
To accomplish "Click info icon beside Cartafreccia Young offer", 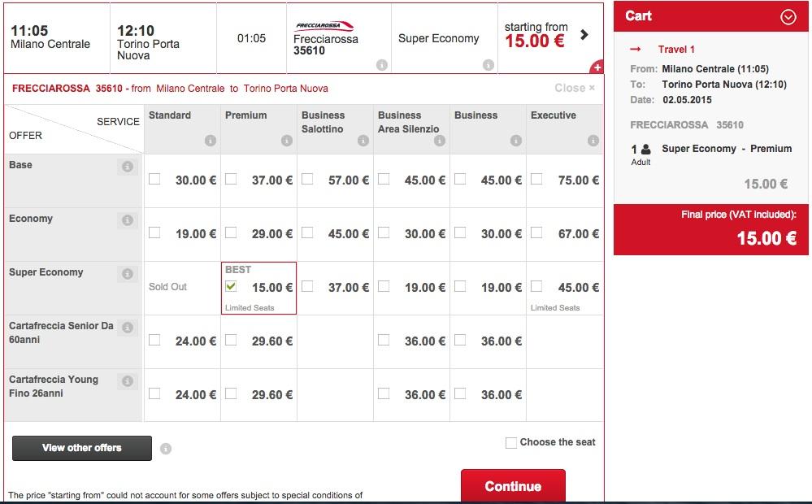I will [x=127, y=381].
